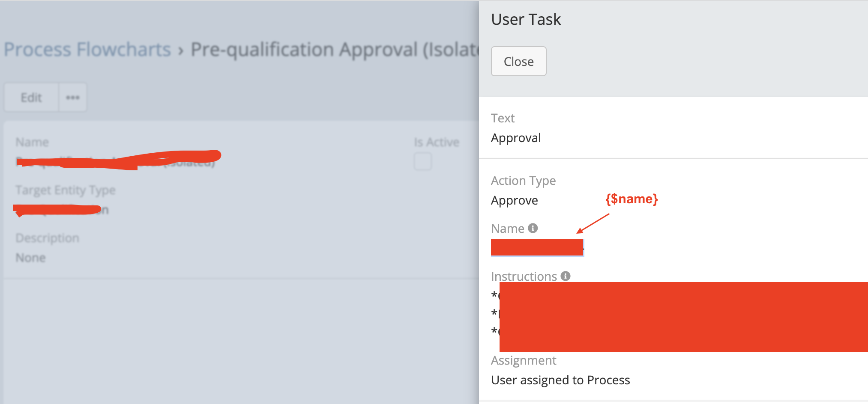The height and width of the screenshot is (404, 868).
Task: Close the User Task panel
Action: click(518, 61)
